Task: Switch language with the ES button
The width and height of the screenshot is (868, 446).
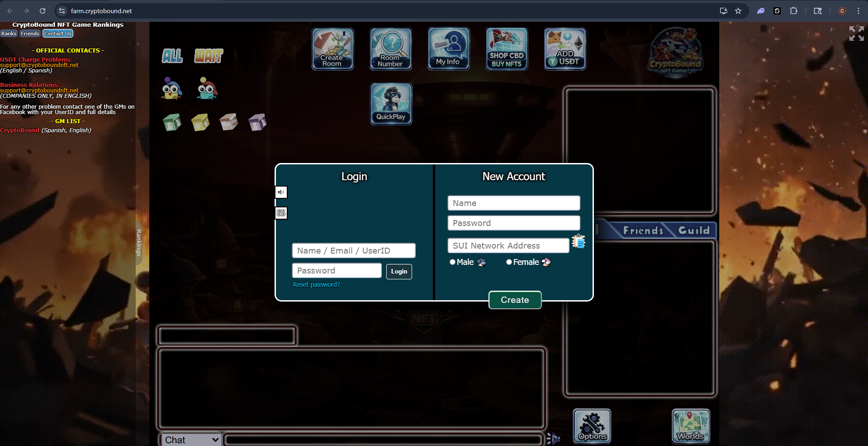Action: click(281, 213)
